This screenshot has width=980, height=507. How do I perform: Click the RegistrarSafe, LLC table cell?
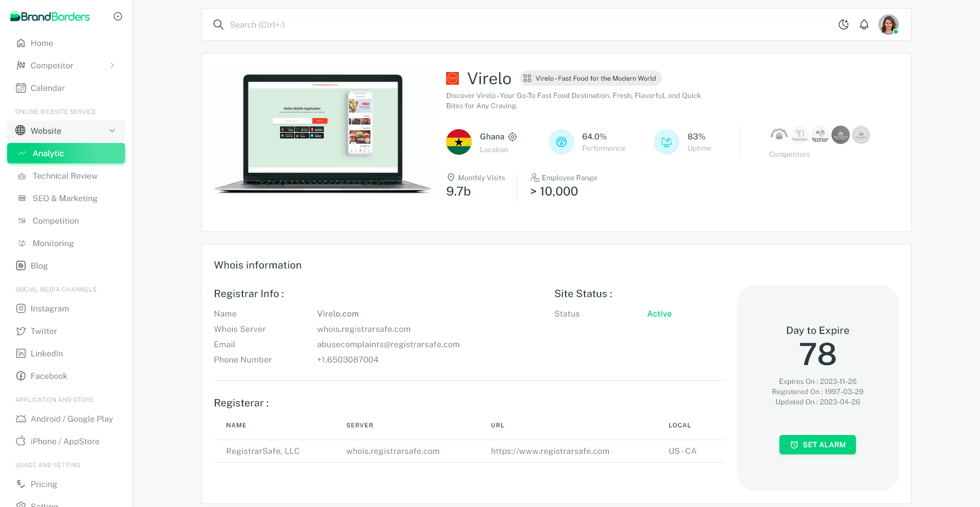click(263, 451)
